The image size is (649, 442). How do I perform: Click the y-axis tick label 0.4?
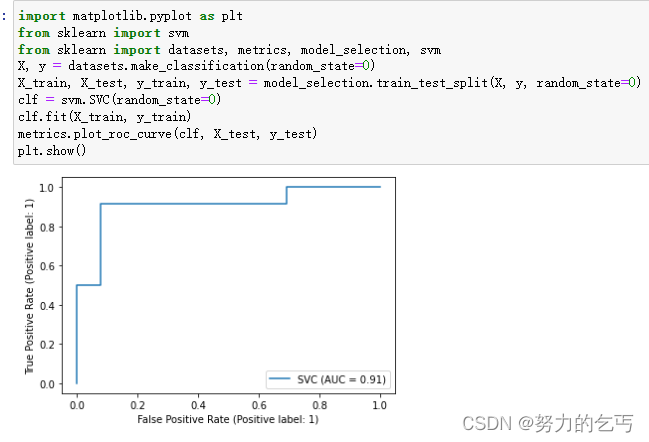tap(47, 305)
